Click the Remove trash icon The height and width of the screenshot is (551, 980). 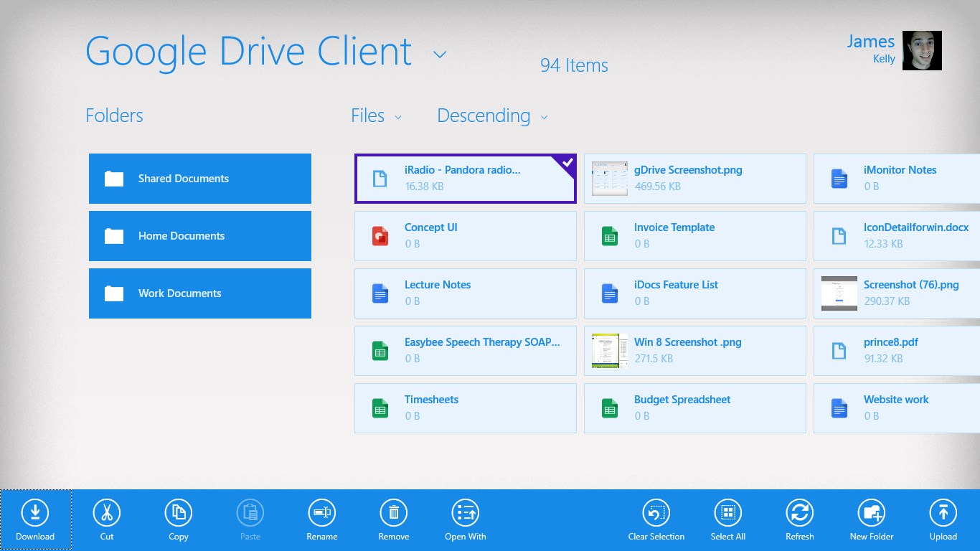pos(394,513)
